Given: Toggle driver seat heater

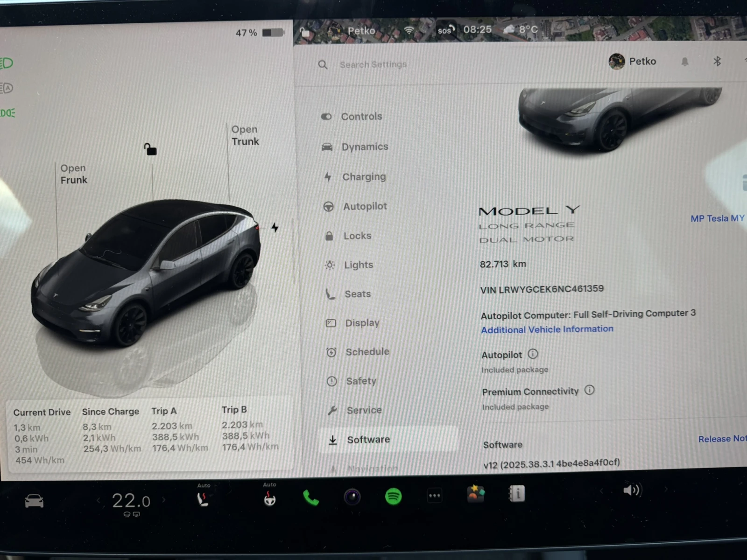Looking at the screenshot, I should (203, 500).
